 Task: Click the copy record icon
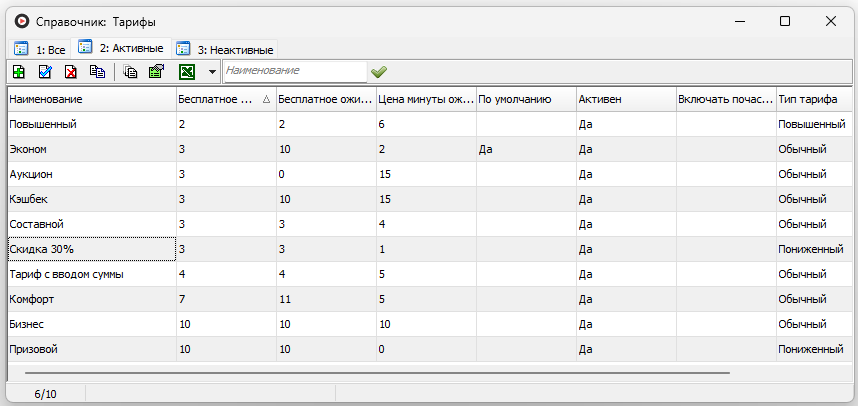pos(97,72)
